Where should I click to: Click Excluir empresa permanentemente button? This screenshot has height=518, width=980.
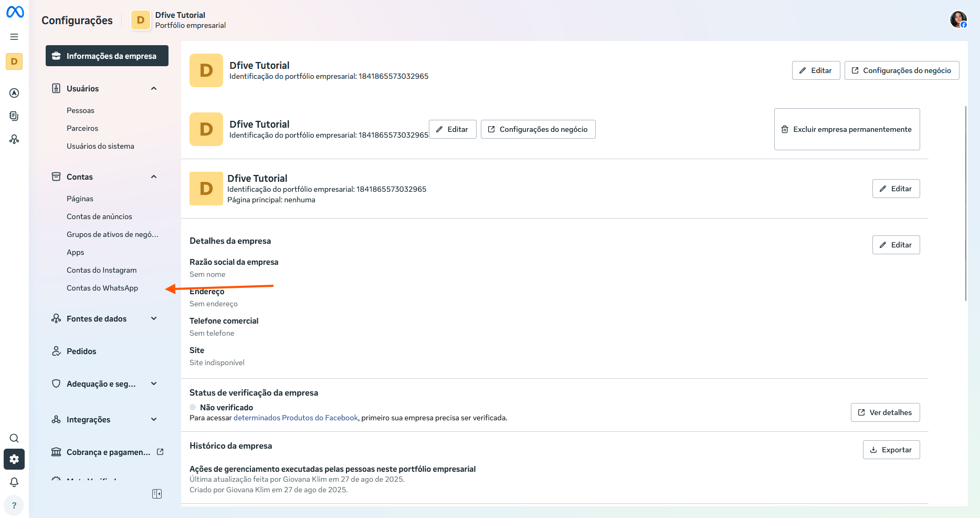[x=847, y=129]
